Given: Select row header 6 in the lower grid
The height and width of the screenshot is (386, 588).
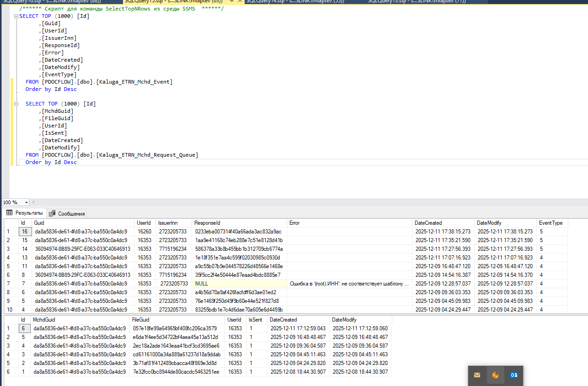Looking at the screenshot, I should 10,372.
